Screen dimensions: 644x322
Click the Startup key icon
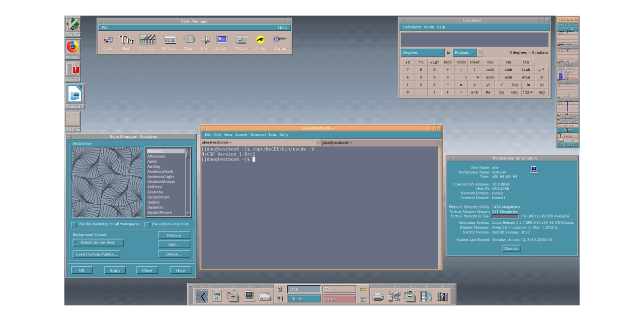pos(280,40)
